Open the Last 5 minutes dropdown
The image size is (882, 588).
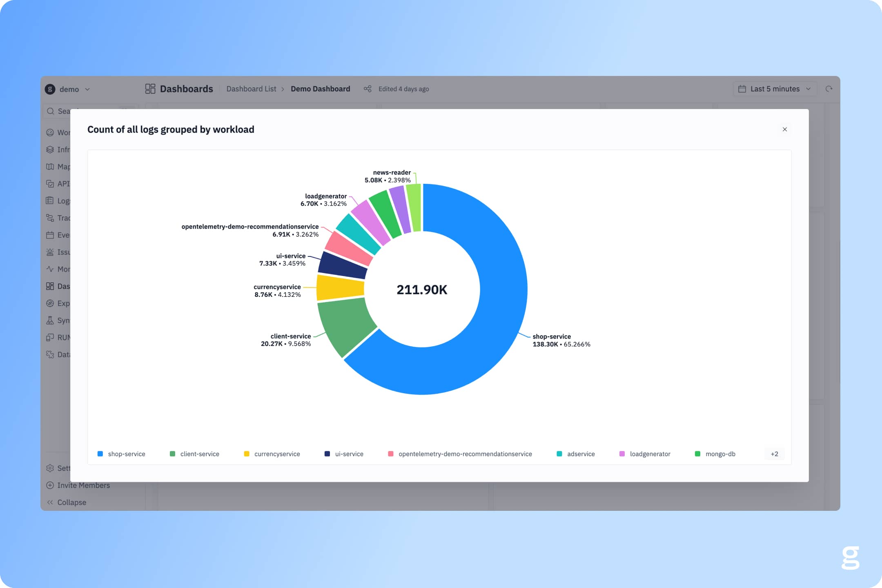pyautogui.click(x=775, y=89)
